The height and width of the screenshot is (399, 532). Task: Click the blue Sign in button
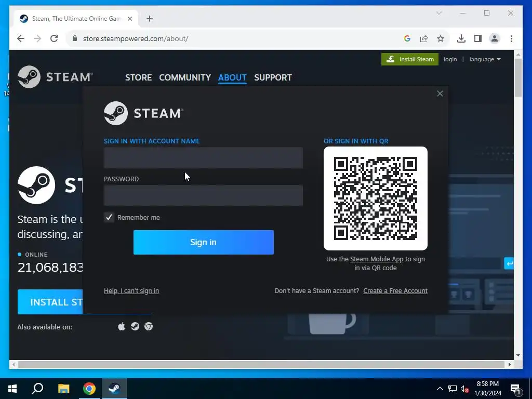point(204,242)
